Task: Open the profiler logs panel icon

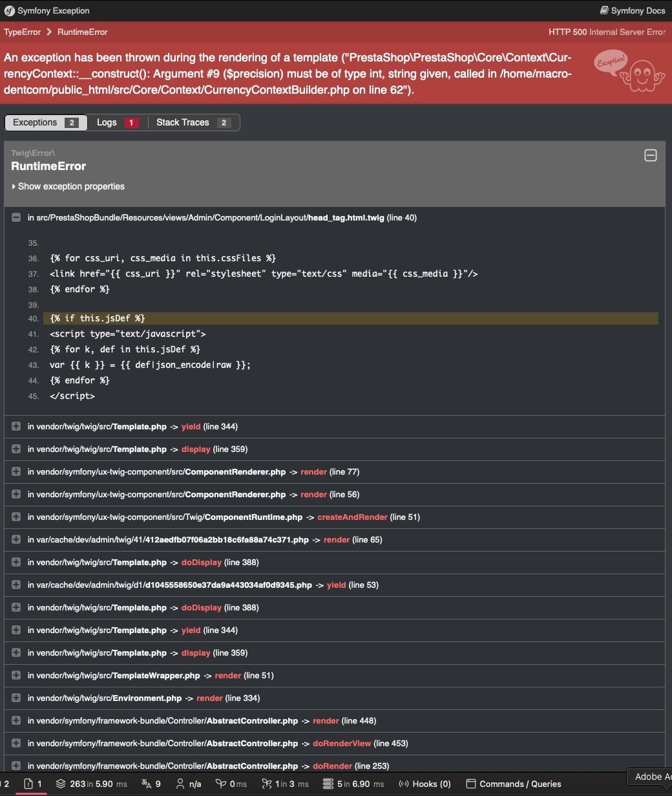Action: coord(28,784)
